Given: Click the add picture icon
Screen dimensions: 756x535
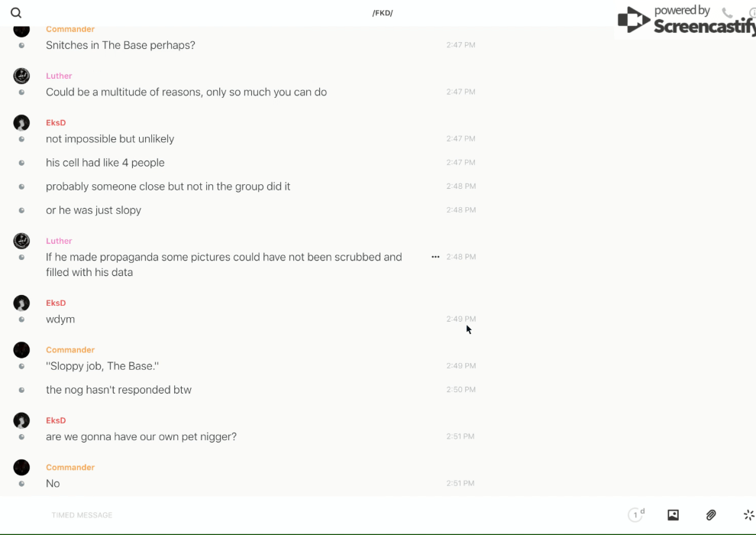Looking at the screenshot, I should 673,515.
